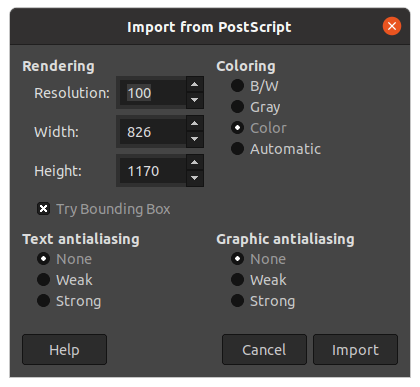Cancel the PostScript import dialog
Image resolution: width=420 pixels, height=387 pixels.
point(264,350)
